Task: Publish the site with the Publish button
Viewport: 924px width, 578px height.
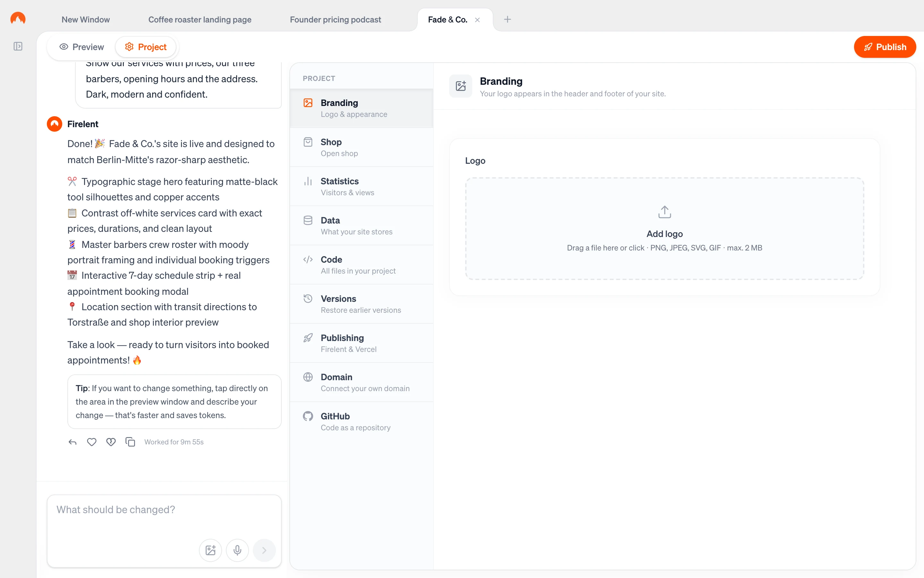Action: tap(885, 47)
